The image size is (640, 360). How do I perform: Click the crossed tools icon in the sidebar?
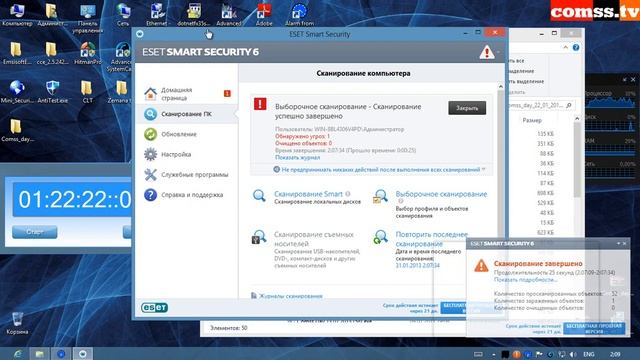(150, 174)
